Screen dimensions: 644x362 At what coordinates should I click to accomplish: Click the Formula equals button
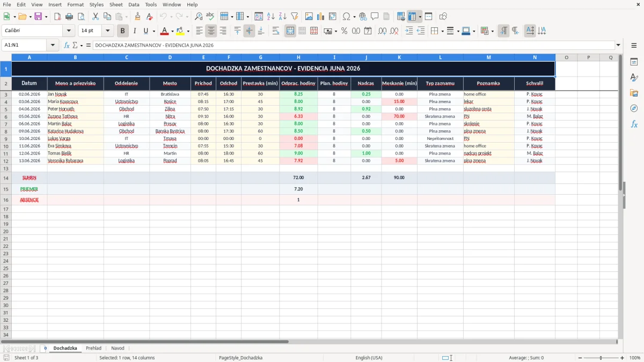[x=89, y=45]
